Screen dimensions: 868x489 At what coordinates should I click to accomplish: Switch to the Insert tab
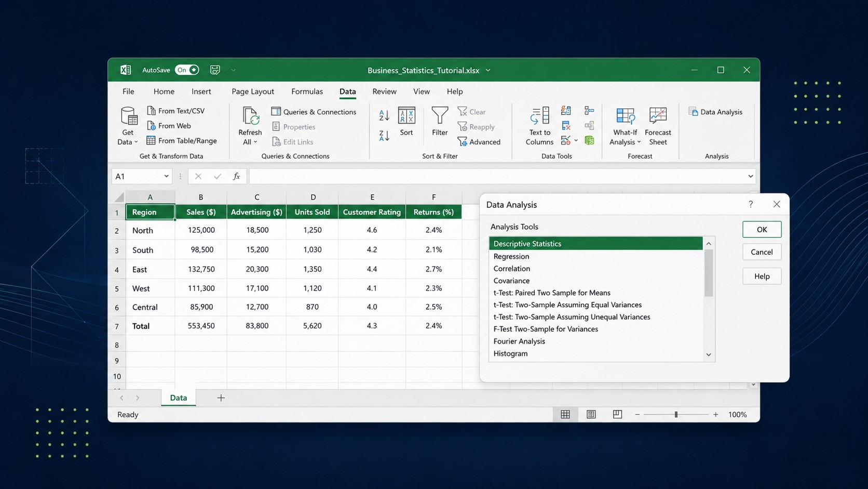201,91
